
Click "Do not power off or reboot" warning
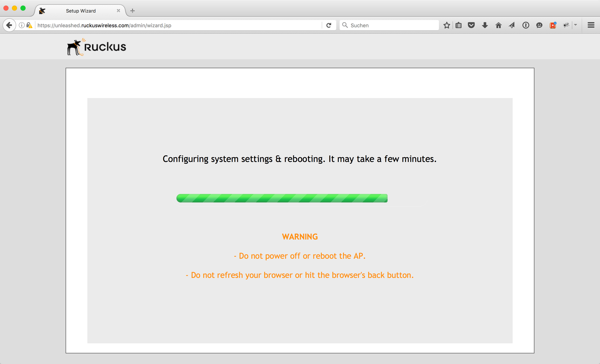tap(300, 256)
